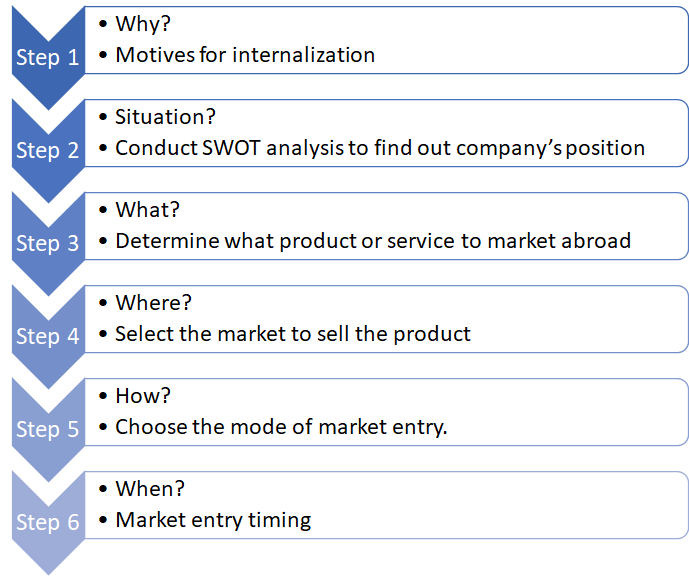Select the Step 6 chevron shape
Image resolution: width=689 pixels, height=576 pixels.
tap(47, 522)
